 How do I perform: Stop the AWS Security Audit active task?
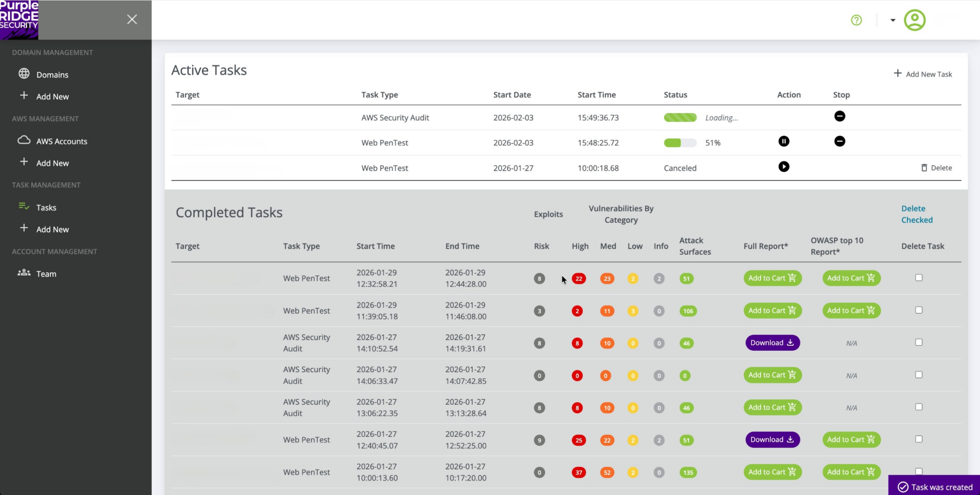pos(839,116)
